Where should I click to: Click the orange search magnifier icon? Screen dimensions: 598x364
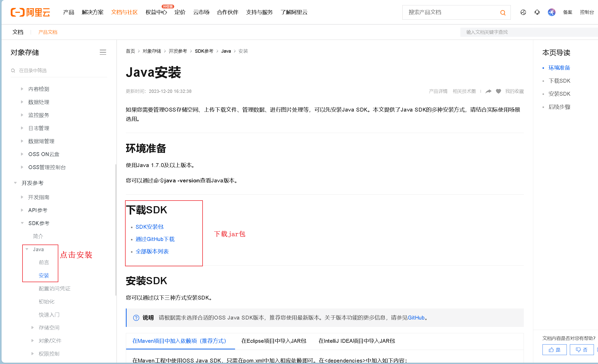[503, 13]
